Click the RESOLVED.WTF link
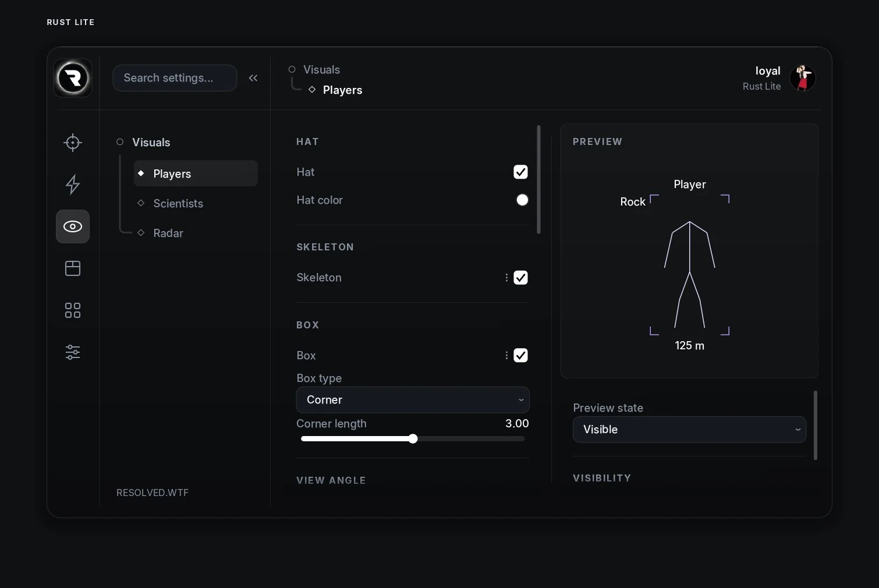 pos(153,493)
